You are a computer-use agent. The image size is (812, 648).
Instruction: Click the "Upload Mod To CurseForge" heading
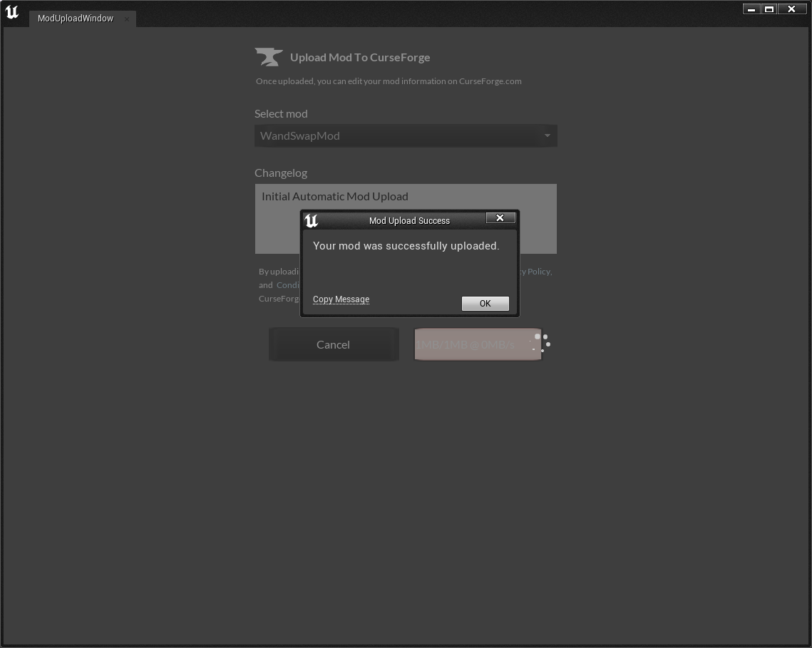click(360, 58)
